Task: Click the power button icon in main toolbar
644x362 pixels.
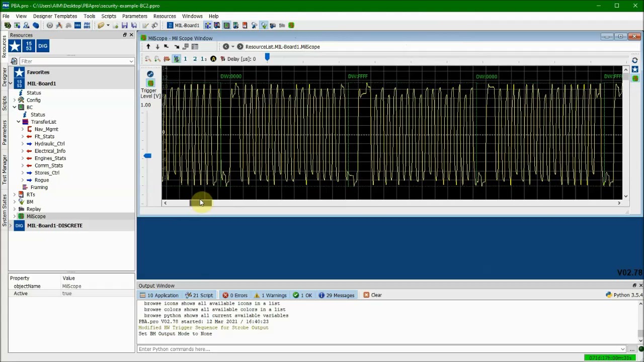Action: click(x=49, y=25)
